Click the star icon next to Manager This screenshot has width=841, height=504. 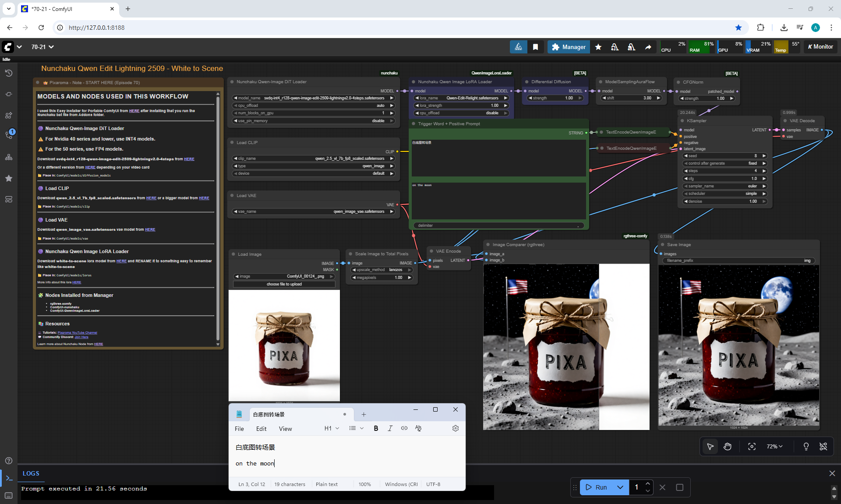[x=598, y=47]
